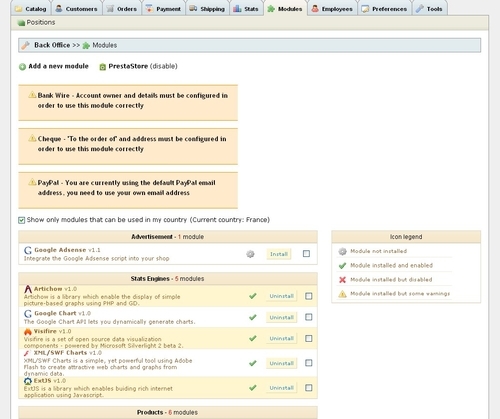500x419 pixels.
Task: Open the Employees tab
Action: tap(332, 9)
